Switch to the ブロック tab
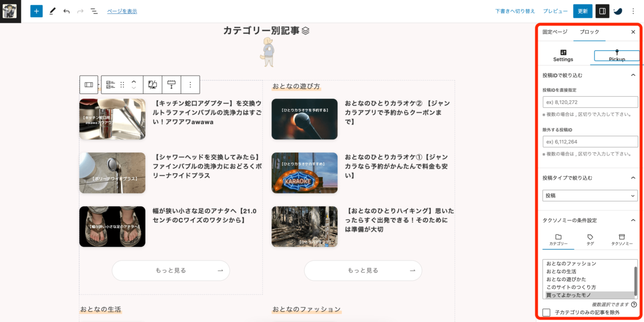The height and width of the screenshot is (322, 644). tap(590, 32)
